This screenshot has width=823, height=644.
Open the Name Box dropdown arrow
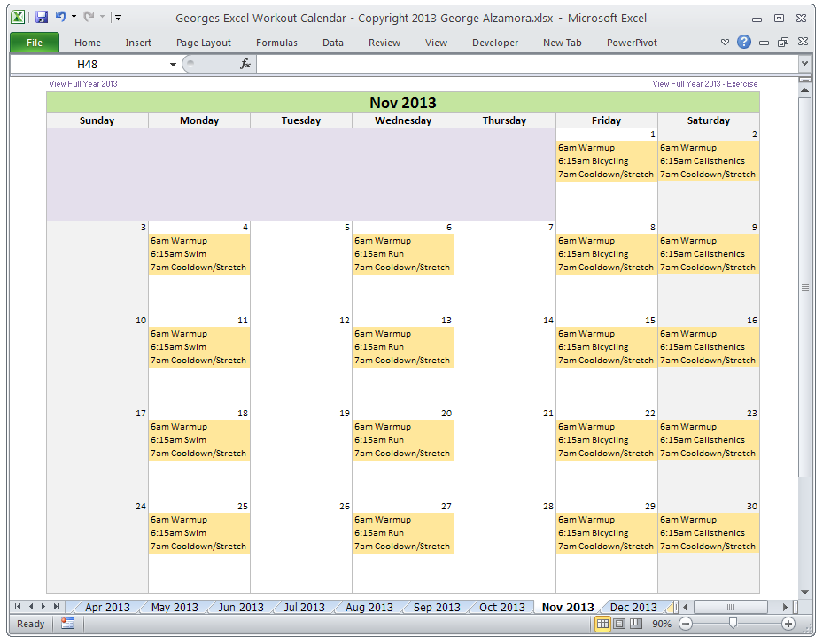tap(173, 64)
